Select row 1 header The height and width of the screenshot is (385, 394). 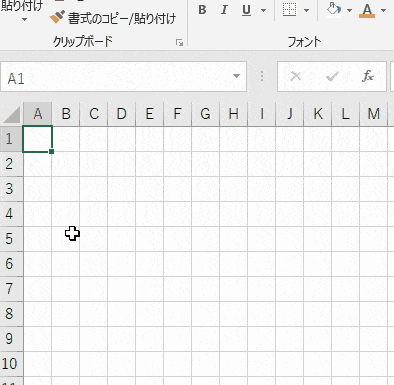point(11,139)
